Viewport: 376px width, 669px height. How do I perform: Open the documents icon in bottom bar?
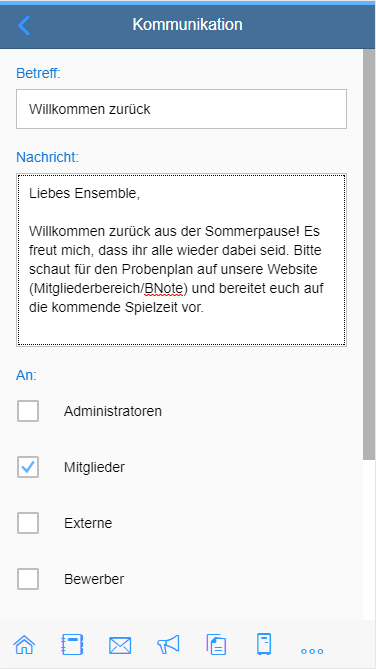click(x=216, y=644)
